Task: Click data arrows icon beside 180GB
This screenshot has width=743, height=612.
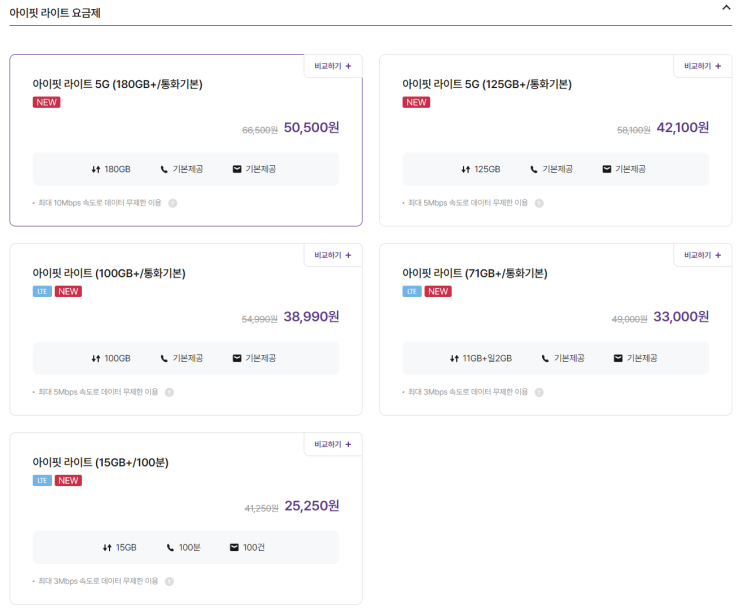Action: point(96,169)
